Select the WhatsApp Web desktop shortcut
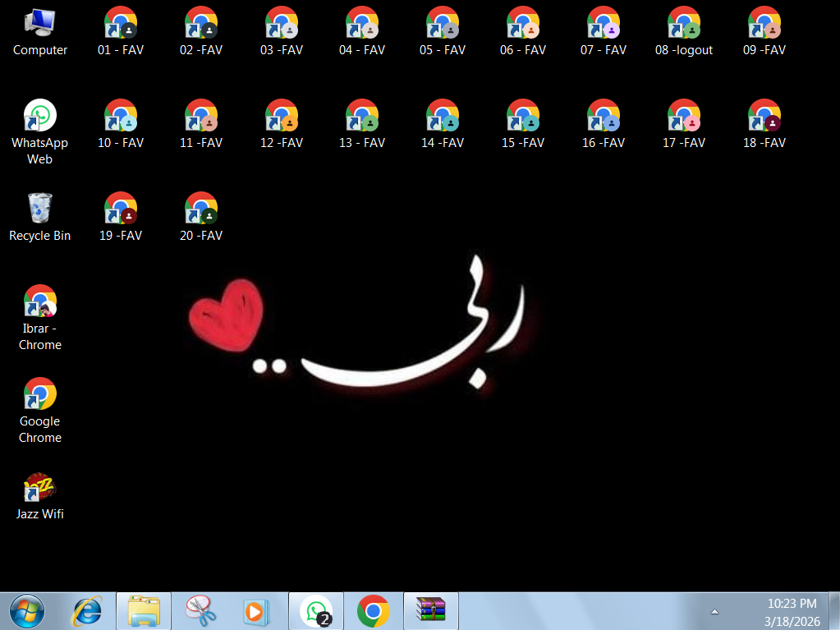840x630 pixels. coord(39,132)
